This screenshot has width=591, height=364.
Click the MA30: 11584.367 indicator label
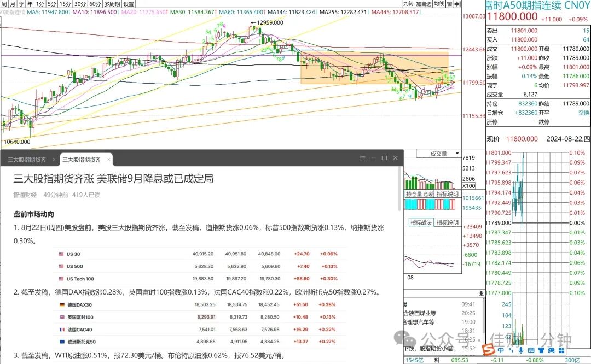[x=193, y=12]
